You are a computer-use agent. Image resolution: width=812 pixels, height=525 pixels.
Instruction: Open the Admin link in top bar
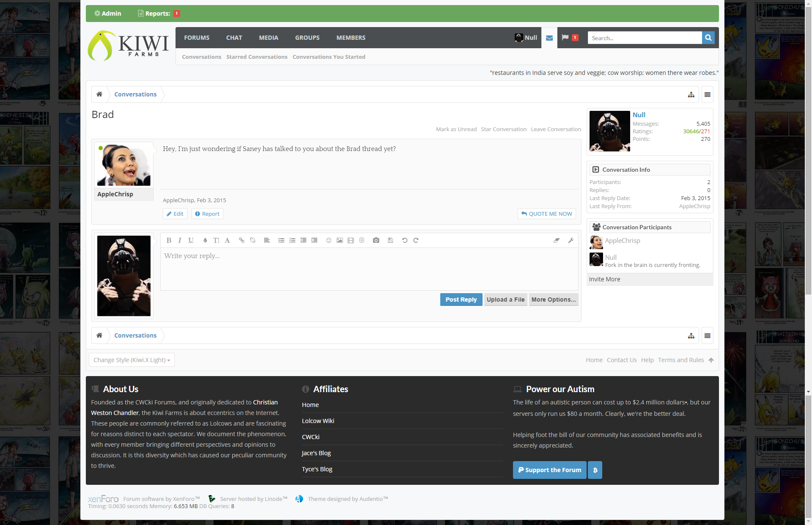click(108, 14)
